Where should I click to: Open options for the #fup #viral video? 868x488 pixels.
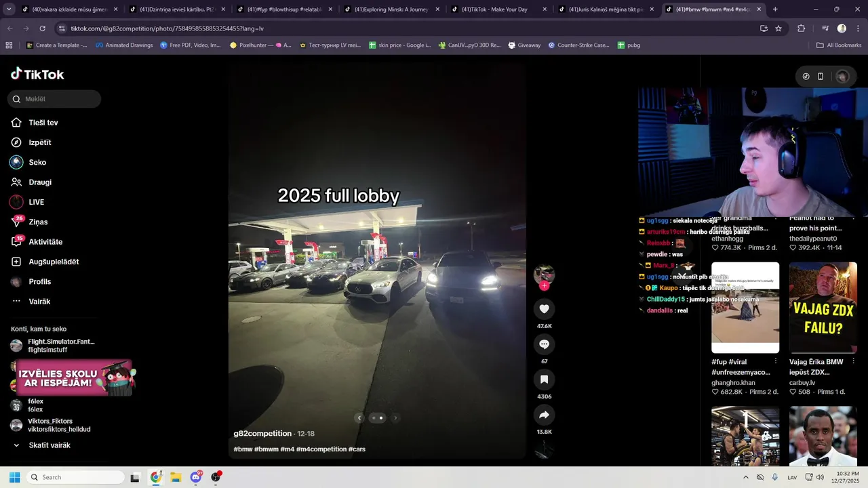(776, 361)
